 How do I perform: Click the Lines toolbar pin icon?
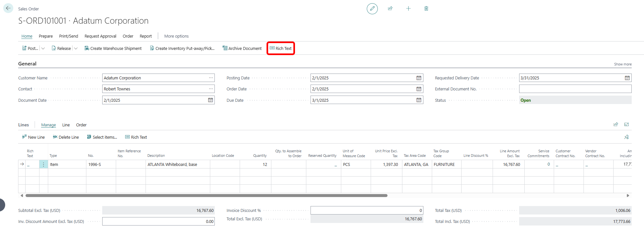point(627,137)
